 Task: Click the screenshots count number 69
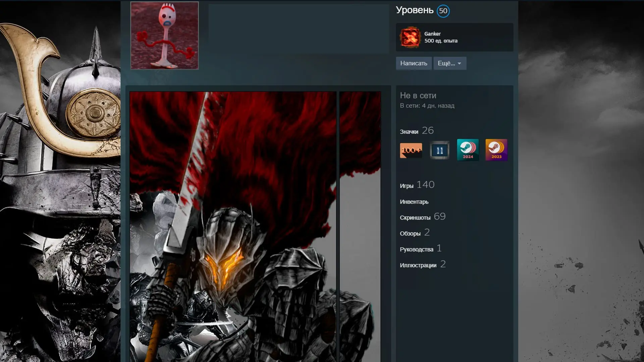pyautogui.click(x=439, y=217)
